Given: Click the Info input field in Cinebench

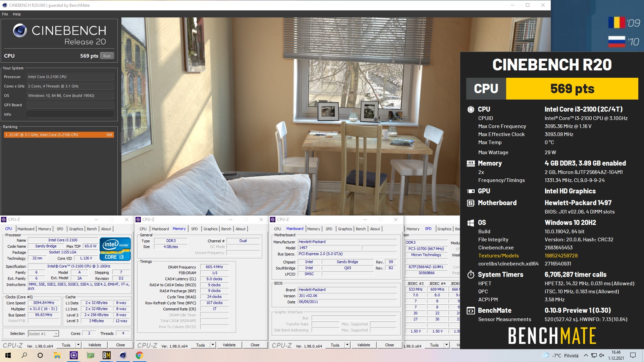Looking at the screenshot, I should coord(70,114).
